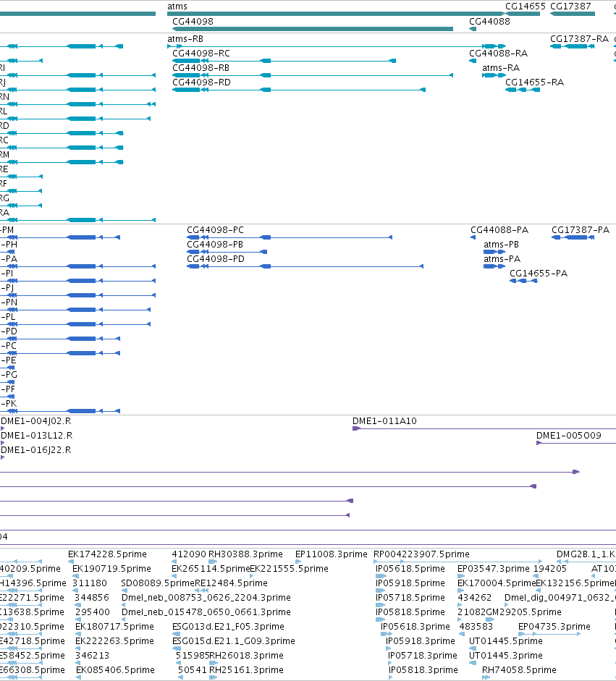Viewport: 616px width, 681px height.
Task: Select the atms gene feature label
Action: [x=177, y=7]
